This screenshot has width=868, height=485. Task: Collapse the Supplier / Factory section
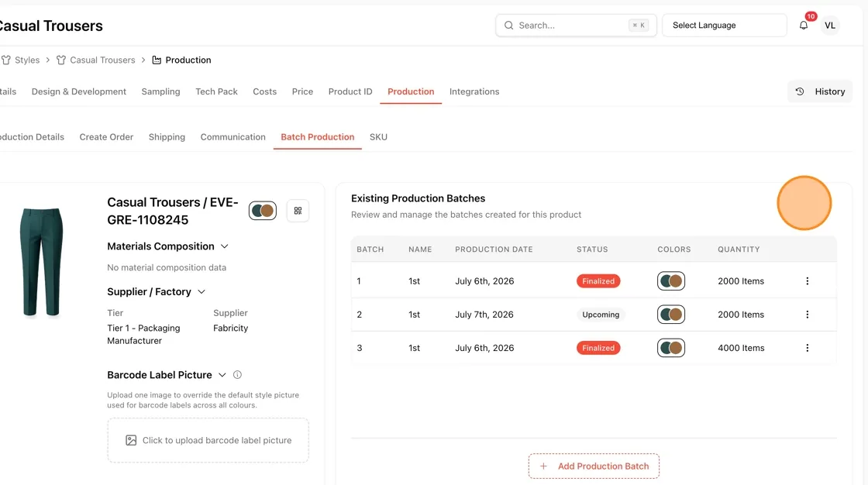click(x=201, y=292)
